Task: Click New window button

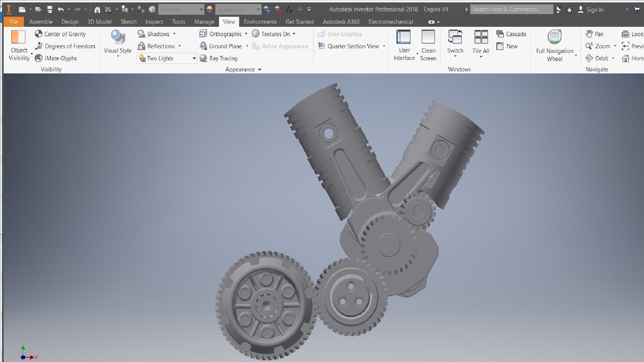Action: (x=507, y=46)
